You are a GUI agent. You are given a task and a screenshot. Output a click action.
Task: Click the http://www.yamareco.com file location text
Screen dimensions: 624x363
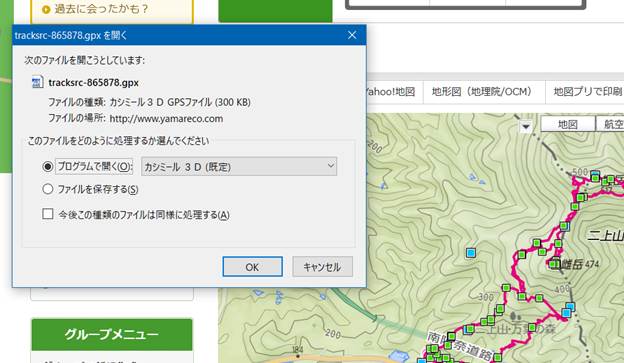(x=166, y=119)
